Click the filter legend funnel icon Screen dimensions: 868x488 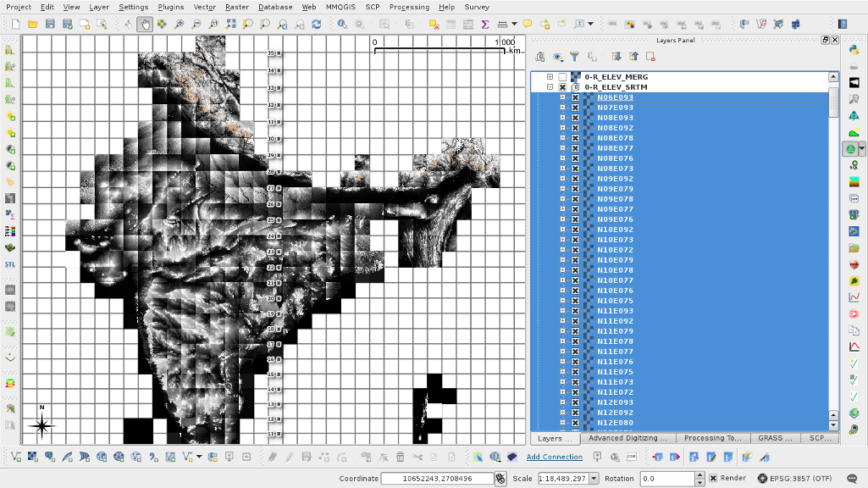click(x=574, y=57)
